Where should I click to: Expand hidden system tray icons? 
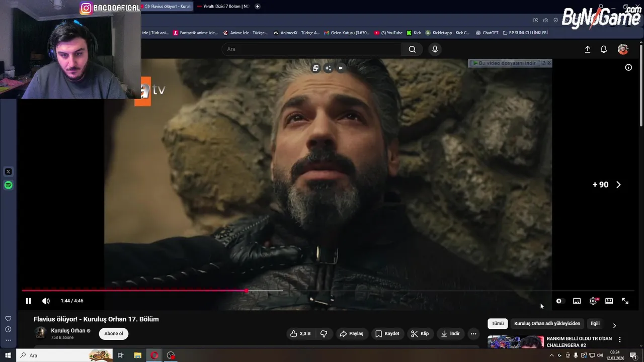[551, 355]
